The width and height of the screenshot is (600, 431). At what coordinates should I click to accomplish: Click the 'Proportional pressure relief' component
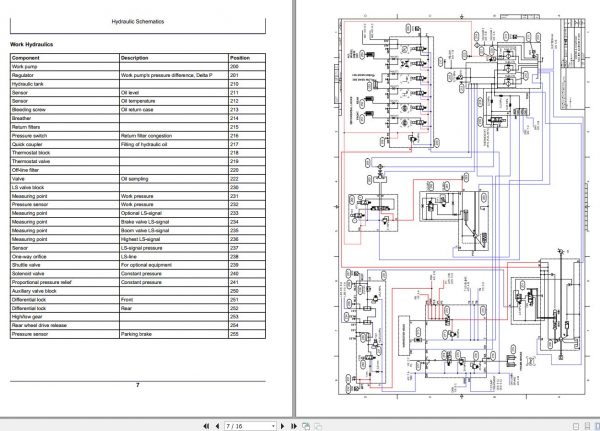tap(65, 282)
